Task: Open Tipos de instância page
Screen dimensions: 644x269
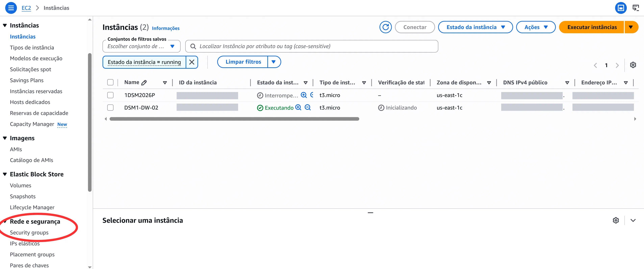Action: tap(32, 47)
